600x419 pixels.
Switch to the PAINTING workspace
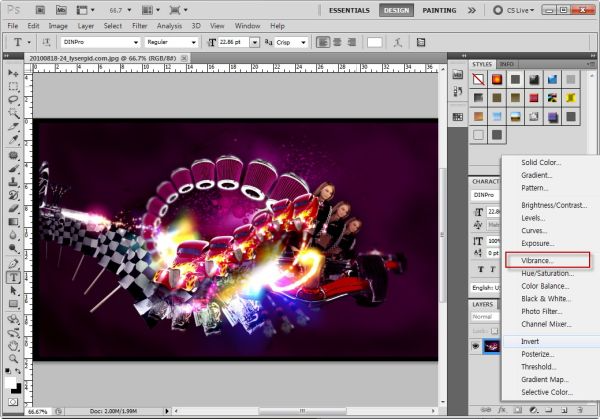coord(439,10)
